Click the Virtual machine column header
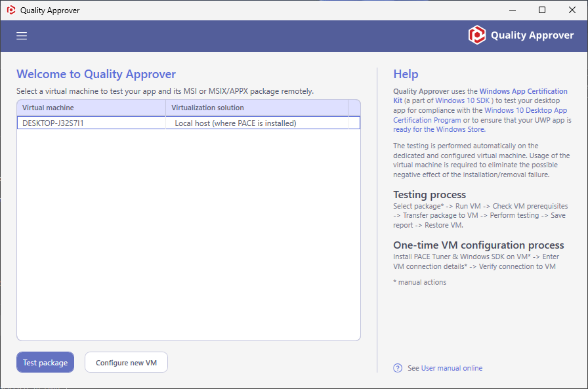The image size is (588, 389). [91, 108]
